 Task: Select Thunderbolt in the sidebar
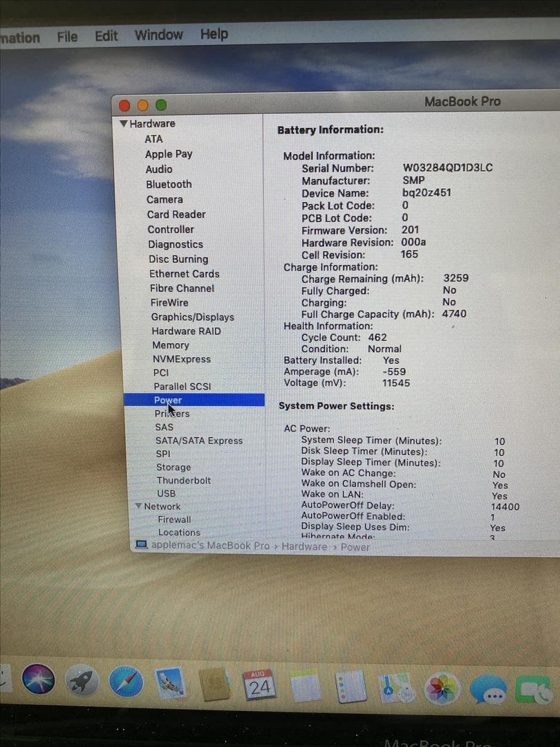(x=183, y=480)
